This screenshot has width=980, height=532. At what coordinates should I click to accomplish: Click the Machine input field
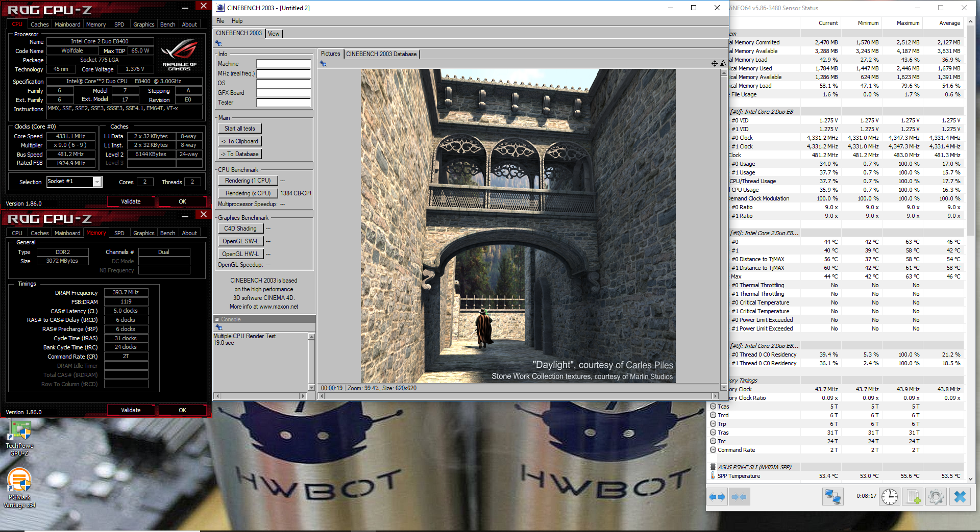(283, 64)
